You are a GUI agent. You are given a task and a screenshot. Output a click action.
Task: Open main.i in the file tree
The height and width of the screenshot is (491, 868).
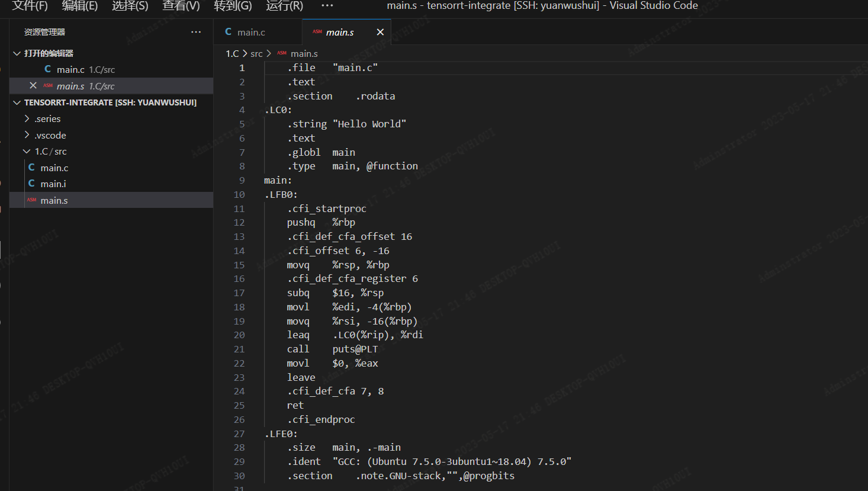coord(111,184)
